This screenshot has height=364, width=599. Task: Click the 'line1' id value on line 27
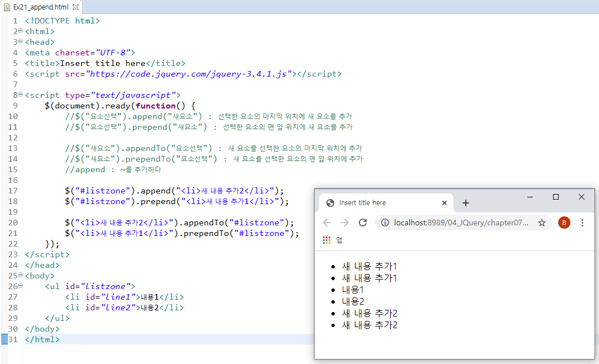coord(118,297)
